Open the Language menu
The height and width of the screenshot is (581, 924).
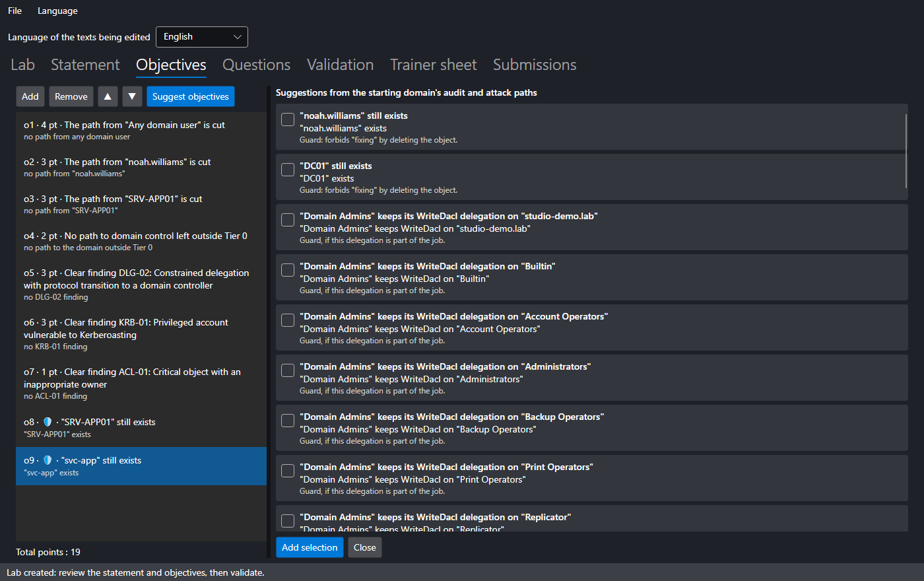57,11
